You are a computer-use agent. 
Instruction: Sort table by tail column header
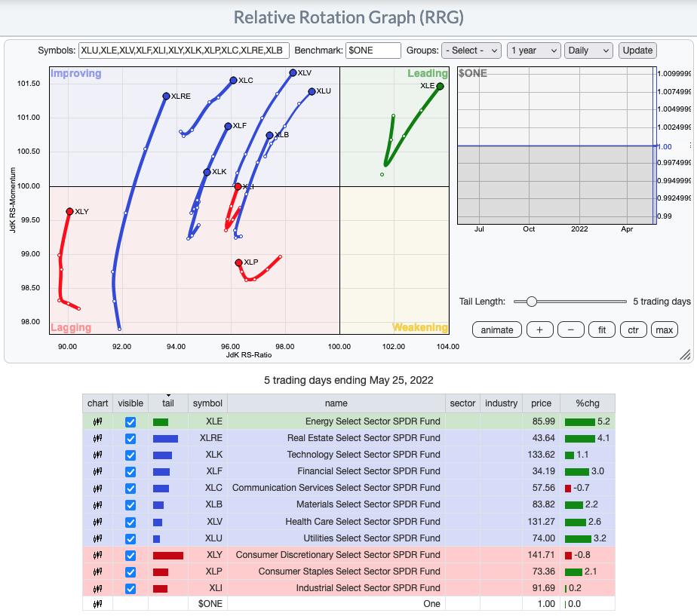pos(168,403)
